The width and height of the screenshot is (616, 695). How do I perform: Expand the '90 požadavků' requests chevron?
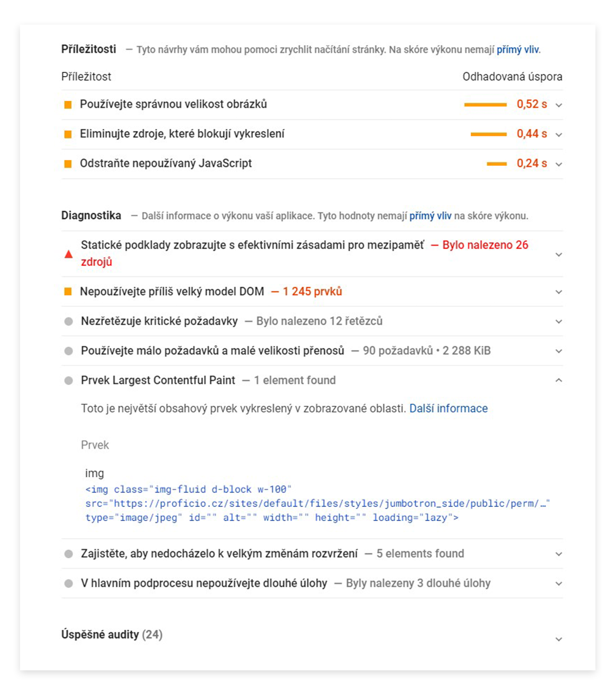559,351
